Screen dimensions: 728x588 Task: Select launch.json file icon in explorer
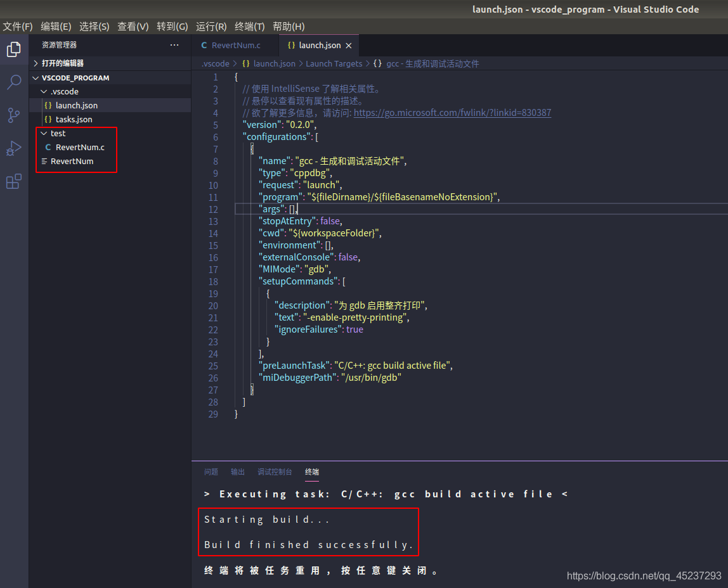[x=48, y=106]
